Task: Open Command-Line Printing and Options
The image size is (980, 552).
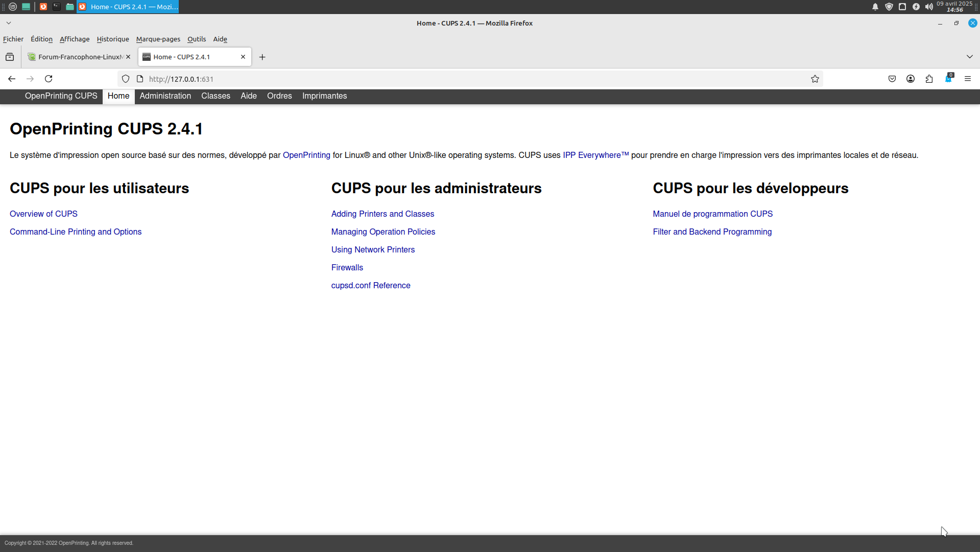Action: 76,232
